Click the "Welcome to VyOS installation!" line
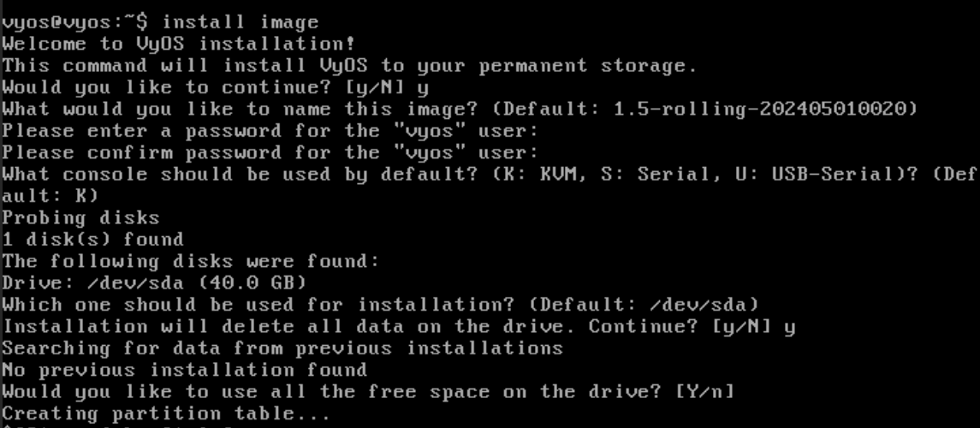 point(179,43)
